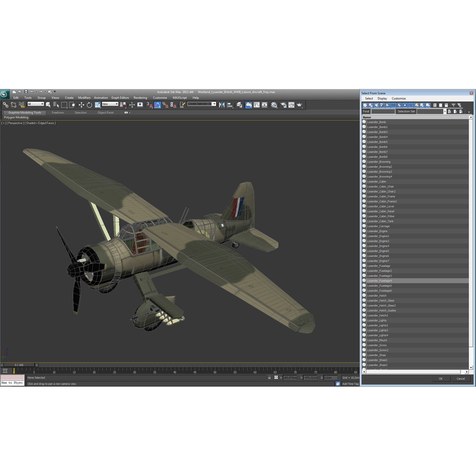Click Add Time Tag

pos(350,384)
